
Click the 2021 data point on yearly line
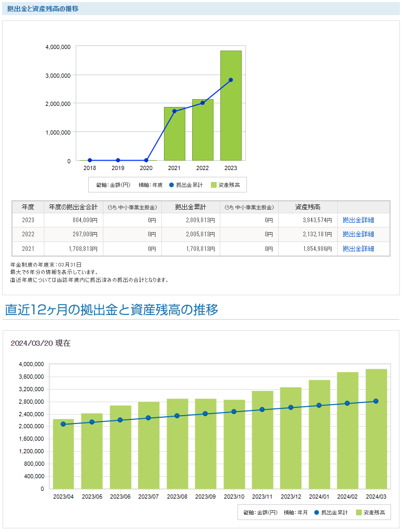point(174,111)
